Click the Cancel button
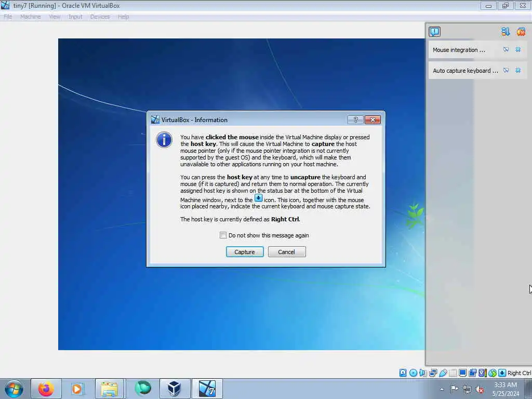 287,252
